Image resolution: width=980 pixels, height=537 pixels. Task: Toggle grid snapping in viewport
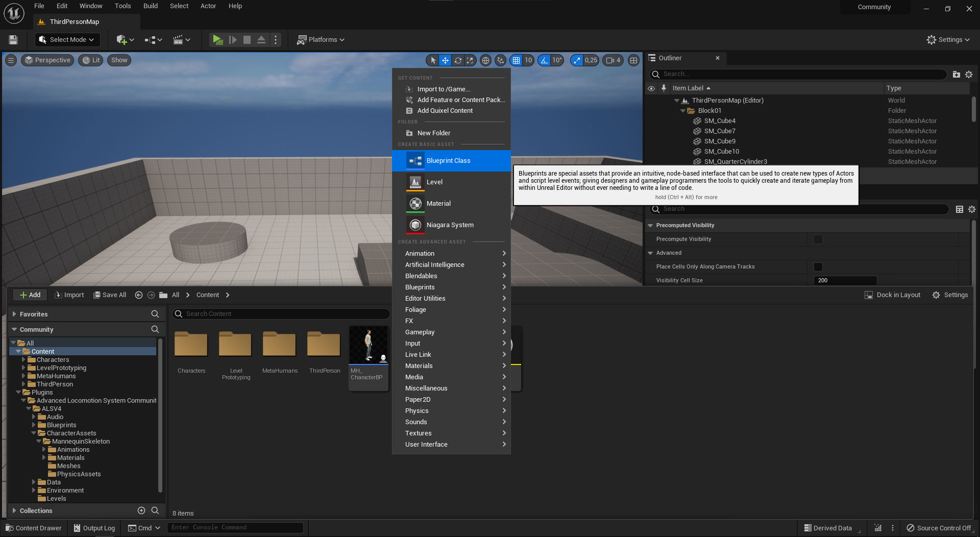coord(517,60)
